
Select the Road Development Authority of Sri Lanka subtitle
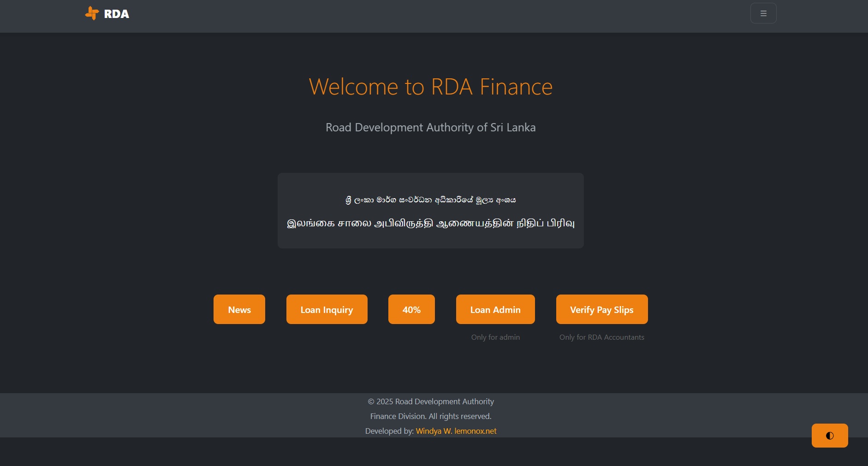(430, 127)
